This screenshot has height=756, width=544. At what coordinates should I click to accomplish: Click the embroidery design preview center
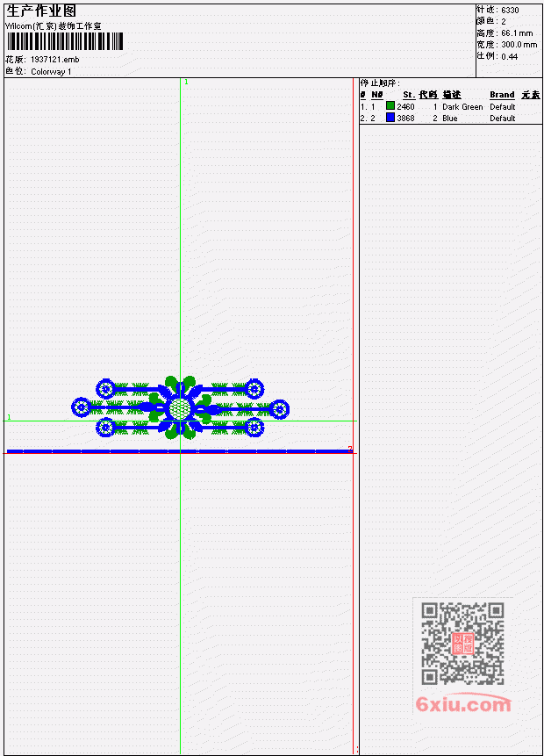point(180,408)
